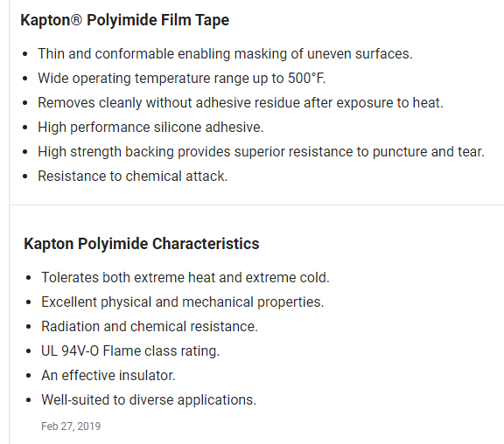Click 'An effective insulator' text

(x=108, y=375)
